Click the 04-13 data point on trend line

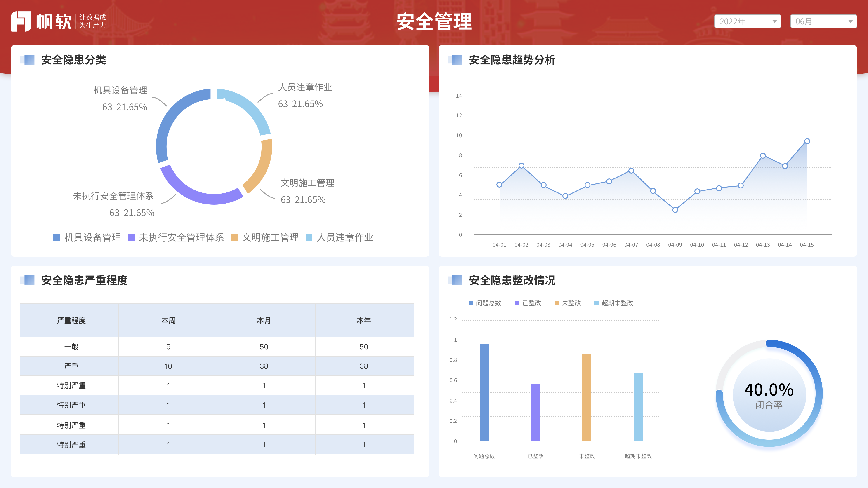pos(763,156)
